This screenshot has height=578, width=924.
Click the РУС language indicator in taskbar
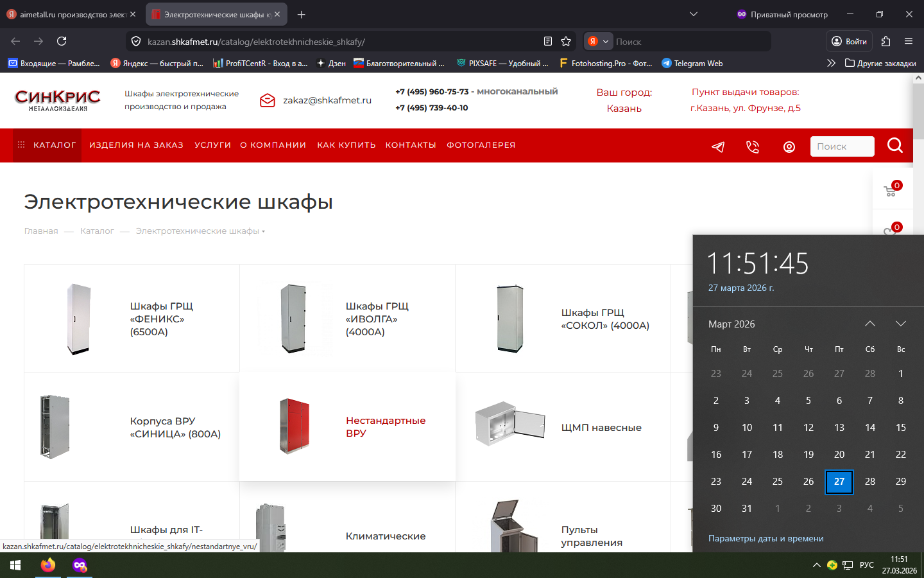tap(867, 565)
